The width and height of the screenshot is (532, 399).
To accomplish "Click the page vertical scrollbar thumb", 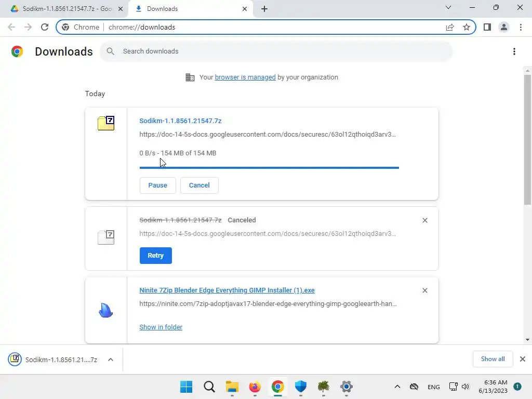I will coord(527,140).
